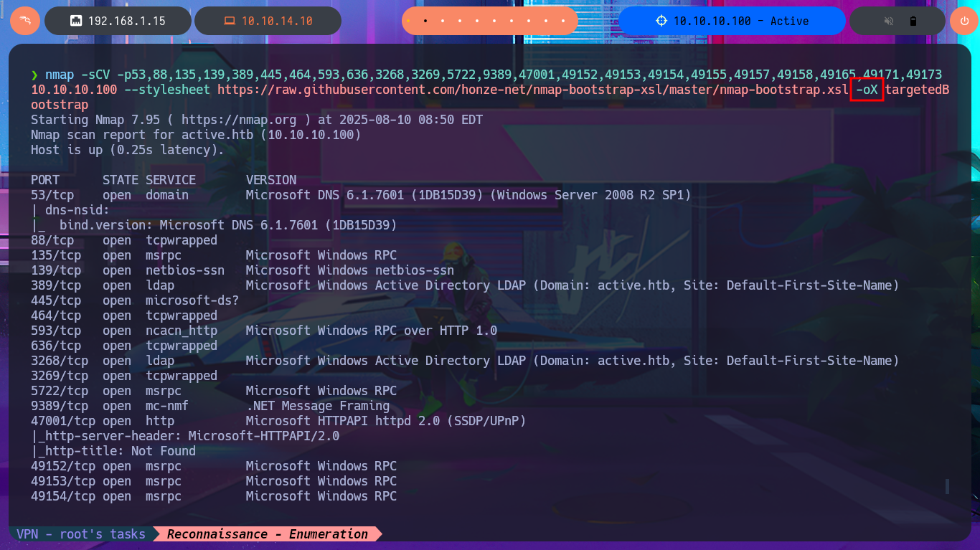Click the 192.168.1.15 local IP module

118,21
